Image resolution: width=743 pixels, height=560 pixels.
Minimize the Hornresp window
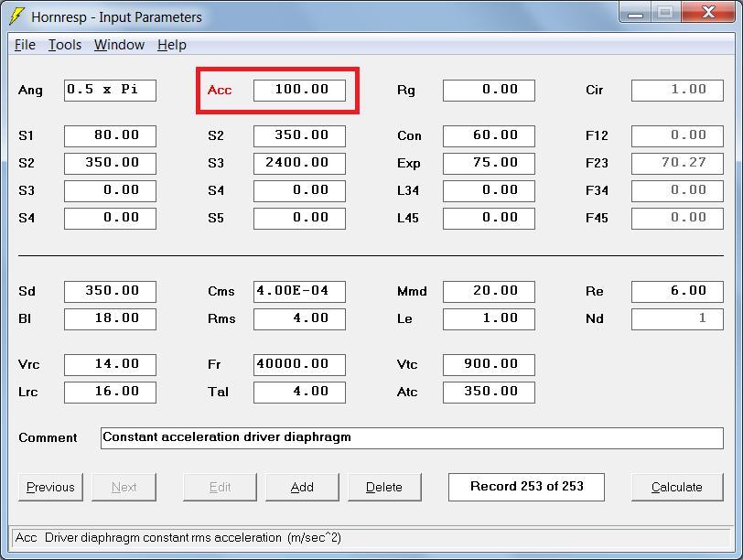click(x=635, y=13)
